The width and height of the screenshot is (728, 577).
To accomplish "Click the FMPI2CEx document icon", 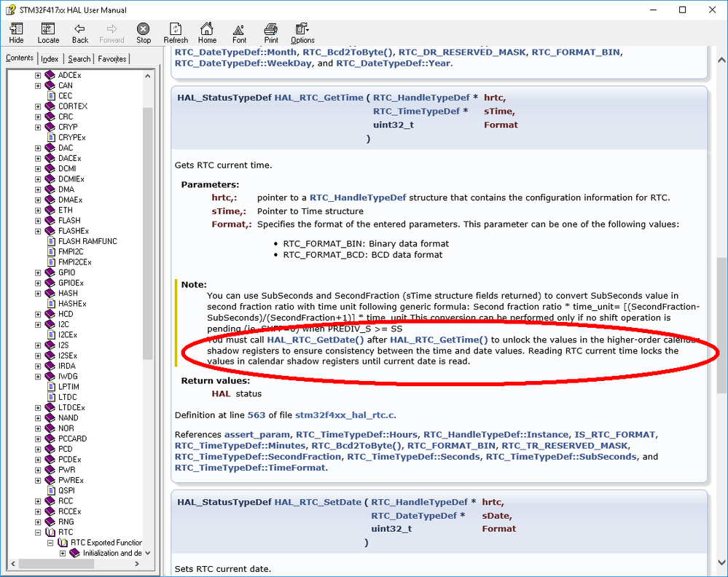I will coord(51,262).
